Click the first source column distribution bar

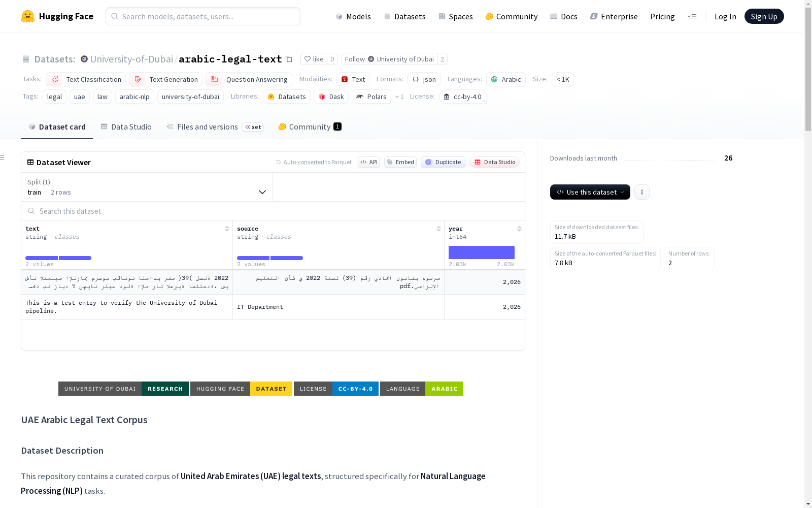coord(253,258)
